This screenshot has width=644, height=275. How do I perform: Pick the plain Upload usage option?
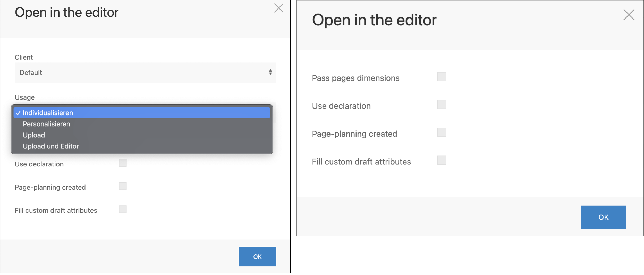tap(34, 135)
